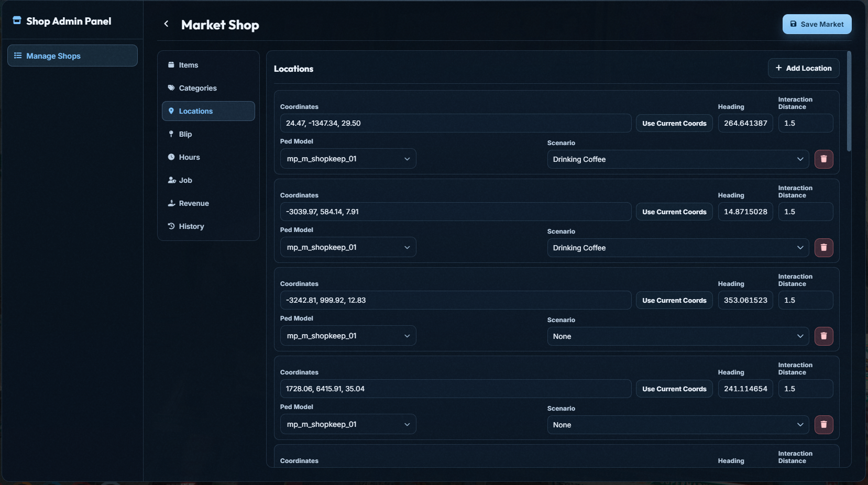Image resolution: width=868 pixels, height=485 pixels.
Task: Add a new location
Action: pos(804,68)
